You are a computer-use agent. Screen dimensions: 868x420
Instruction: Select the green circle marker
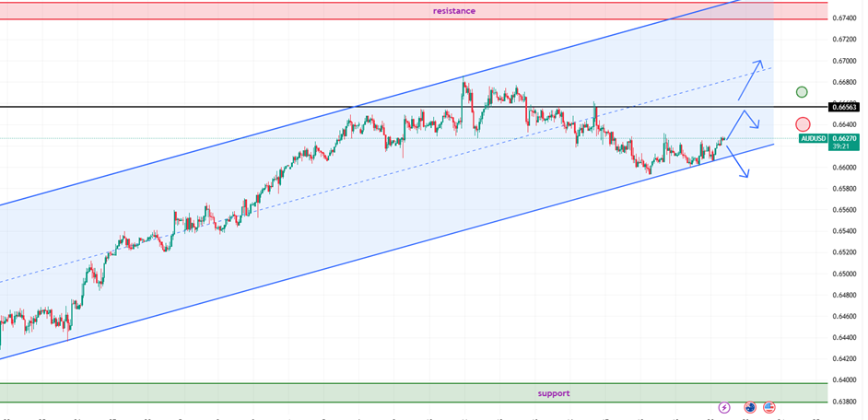click(802, 92)
